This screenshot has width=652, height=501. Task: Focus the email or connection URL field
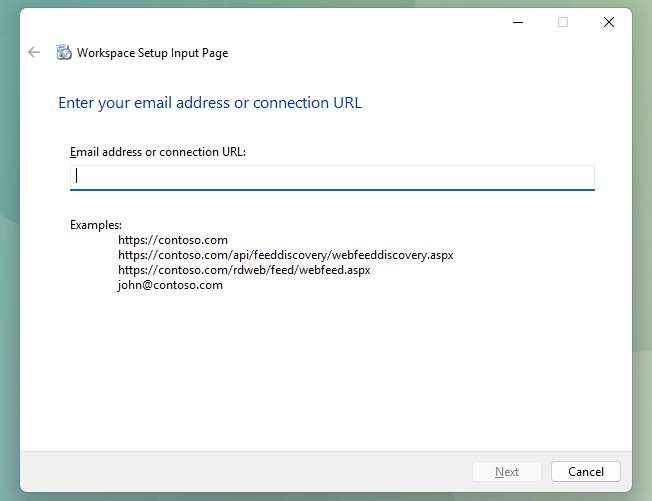(x=332, y=177)
